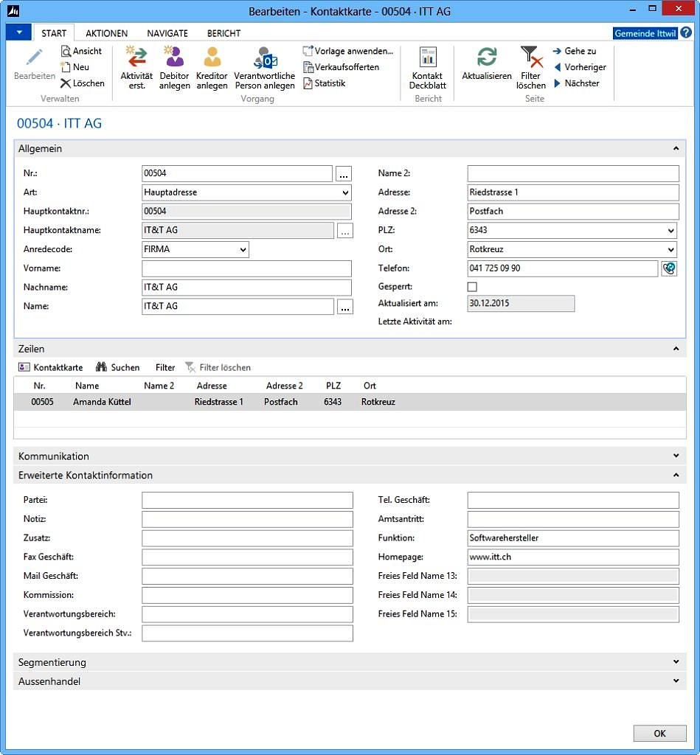Expand the Kommunikation section
Image resolution: width=700 pixels, height=755 pixels.
676,456
